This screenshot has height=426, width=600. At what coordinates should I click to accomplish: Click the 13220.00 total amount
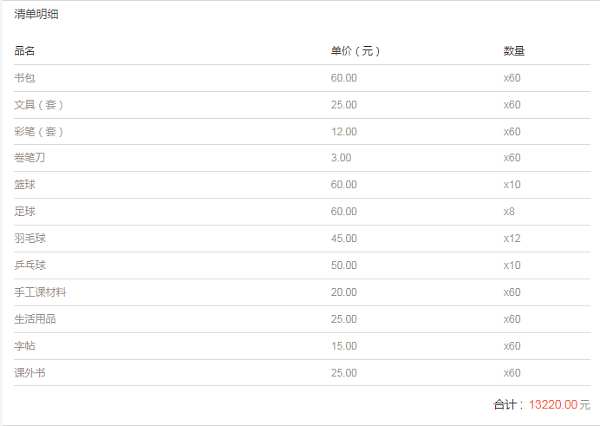point(553,405)
